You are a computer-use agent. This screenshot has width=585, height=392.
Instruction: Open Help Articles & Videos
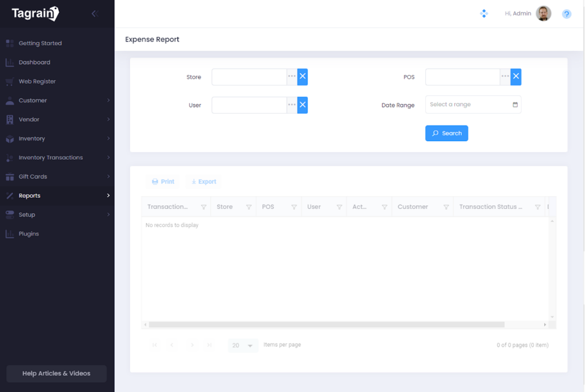tap(56, 373)
